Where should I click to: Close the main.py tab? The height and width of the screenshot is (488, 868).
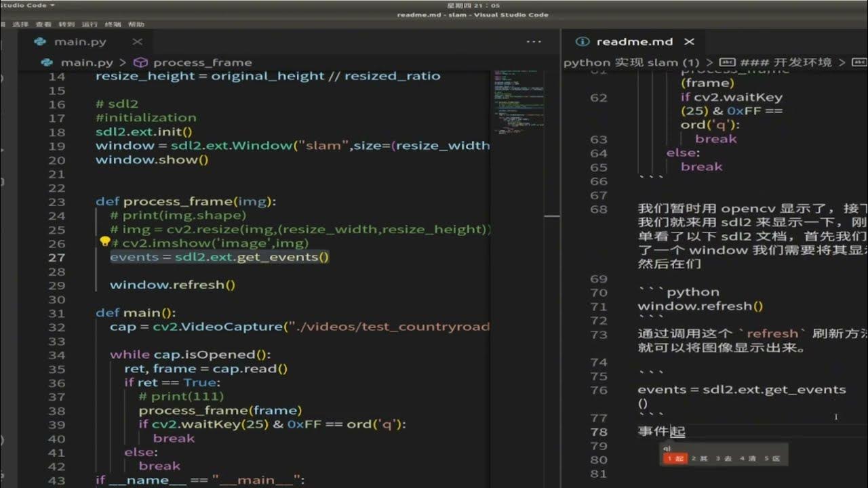pyautogui.click(x=138, y=41)
